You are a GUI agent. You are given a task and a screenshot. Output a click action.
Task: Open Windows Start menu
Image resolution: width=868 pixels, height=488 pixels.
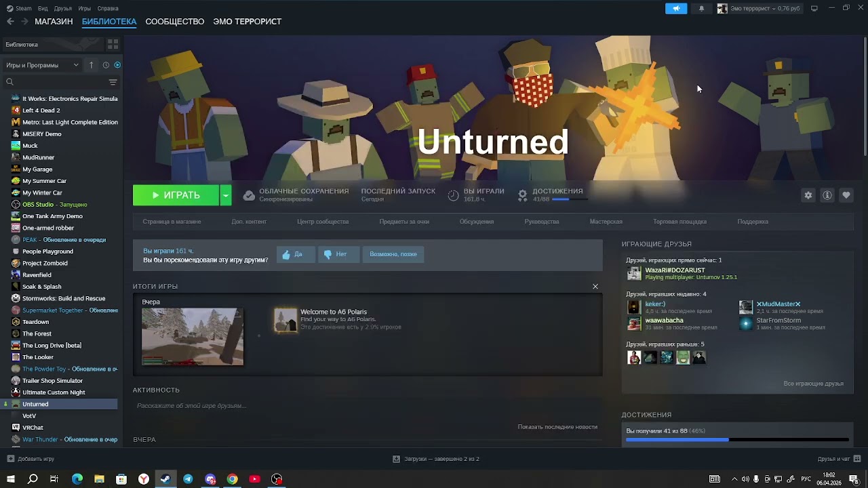[11, 479]
